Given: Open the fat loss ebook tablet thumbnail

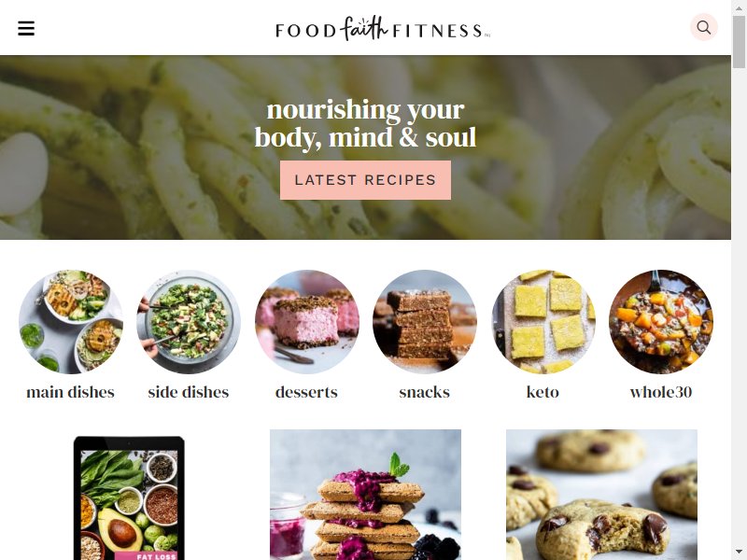Looking at the screenshot, I should click(129, 497).
